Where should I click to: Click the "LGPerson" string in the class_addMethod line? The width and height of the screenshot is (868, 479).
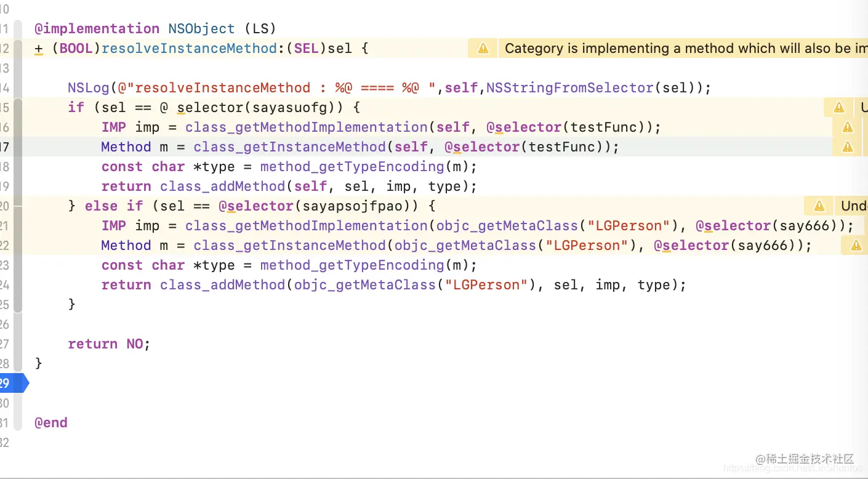coord(487,285)
